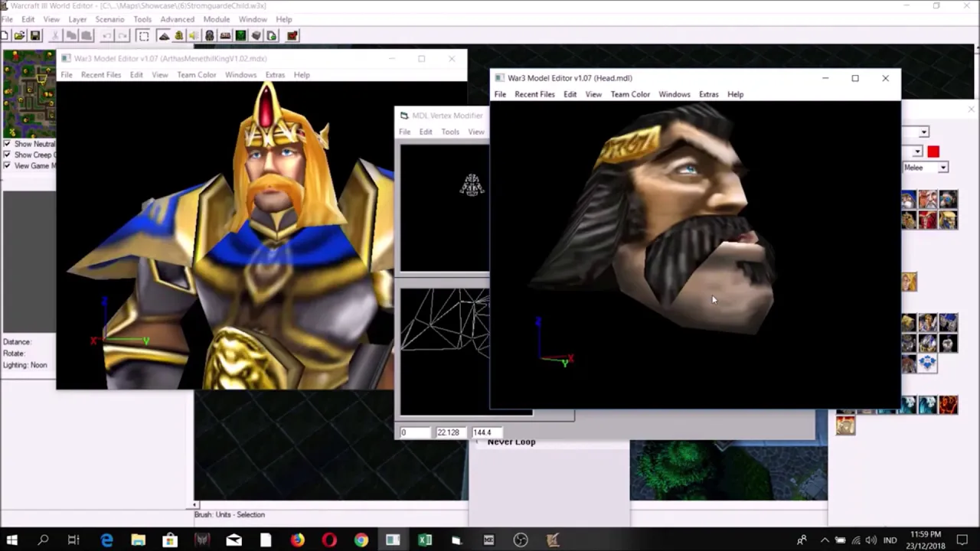Click the Test Map red checkmark icon
The height and width of the screenshot is (551, 980).
[293, 35]
